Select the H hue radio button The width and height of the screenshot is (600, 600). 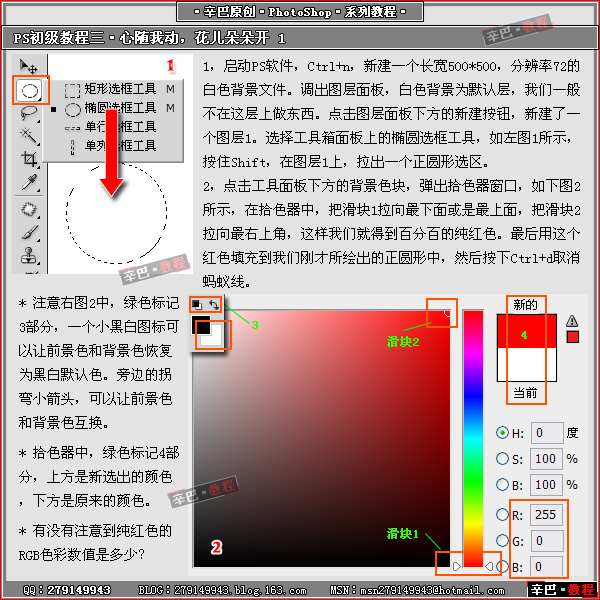coord(502,433)
